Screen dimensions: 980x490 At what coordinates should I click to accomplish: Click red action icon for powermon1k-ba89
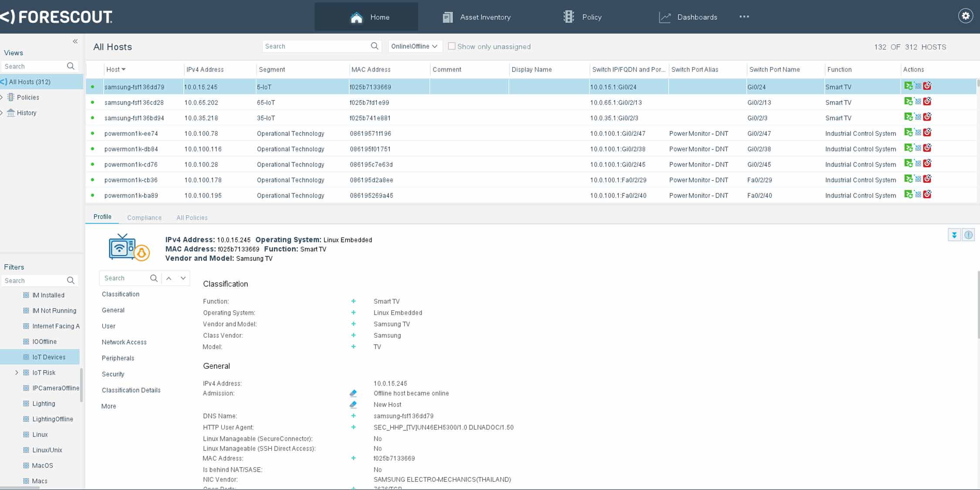pos(927,195)
